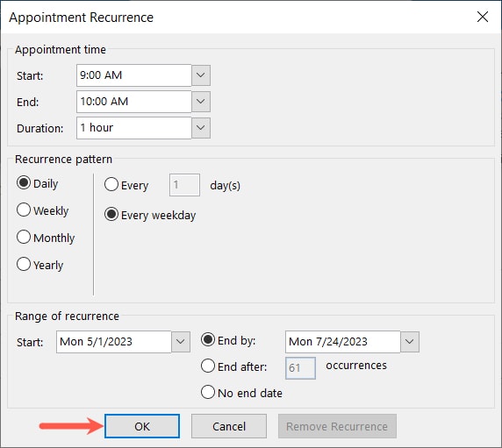502x448 pixels.
Task: Click the 10:00 AM end time field
Action: (x=133, y=102)
